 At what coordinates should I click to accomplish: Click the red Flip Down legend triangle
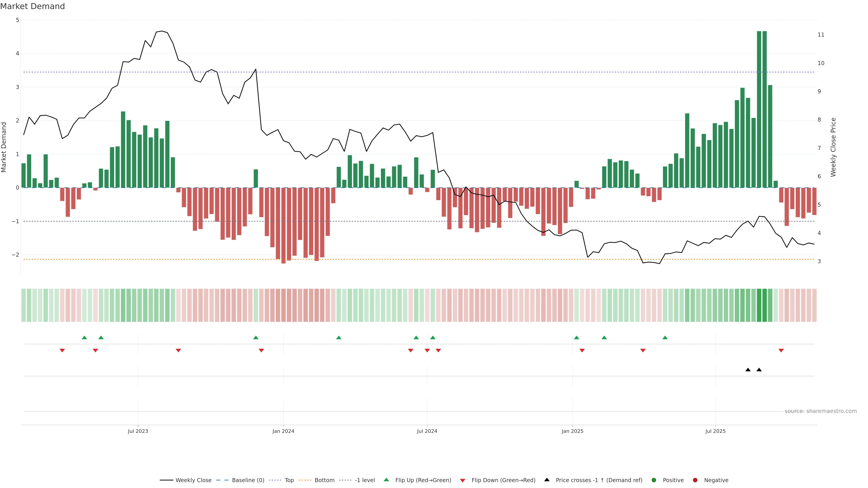pos(462,480)
